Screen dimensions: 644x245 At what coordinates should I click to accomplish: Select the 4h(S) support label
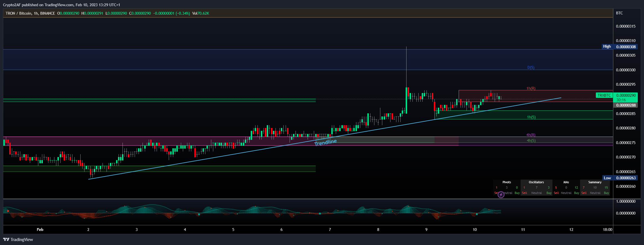click(531, 140)
